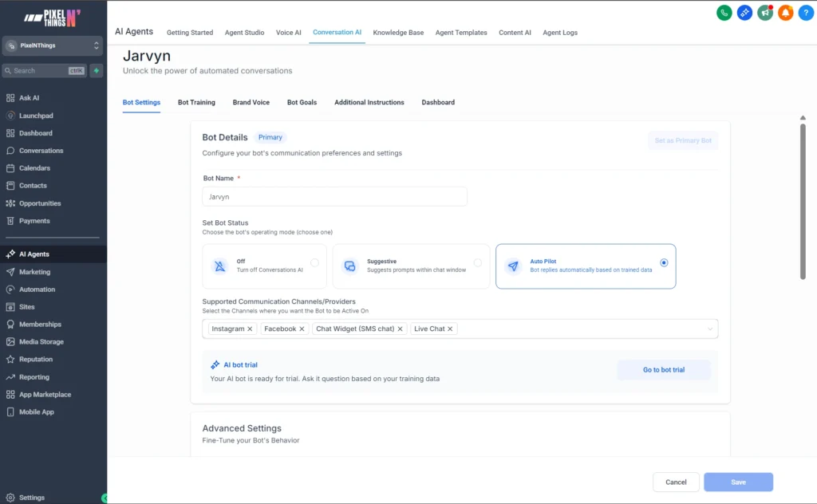Open the green phone dialer icon
The image size is (817, 504).
pos(724,13)
